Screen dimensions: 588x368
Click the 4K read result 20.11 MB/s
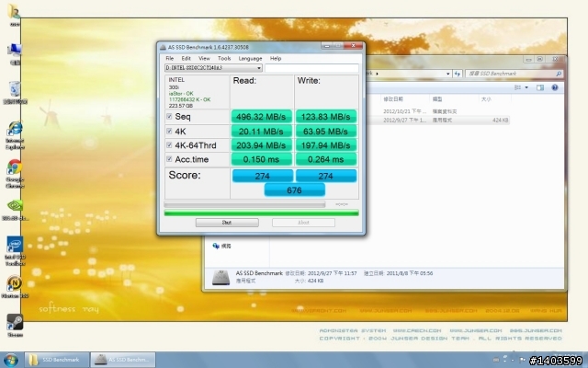[x=261, y=132]
